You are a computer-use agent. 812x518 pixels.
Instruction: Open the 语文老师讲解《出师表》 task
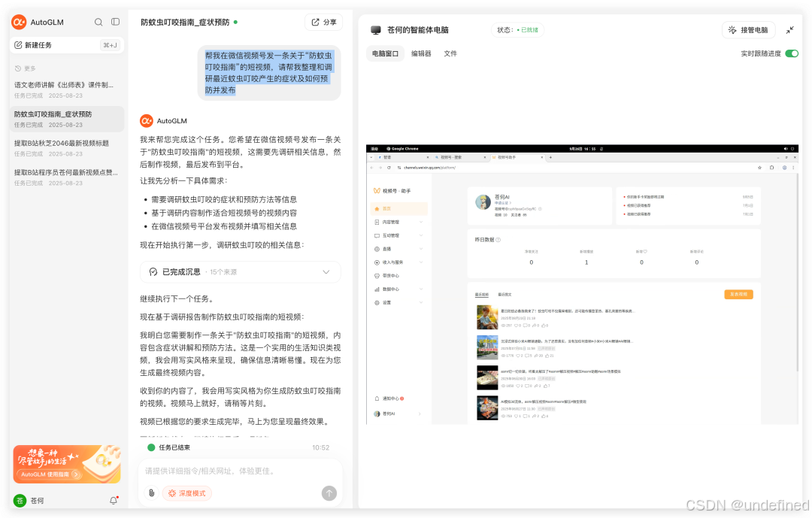[x=67, y=89]
